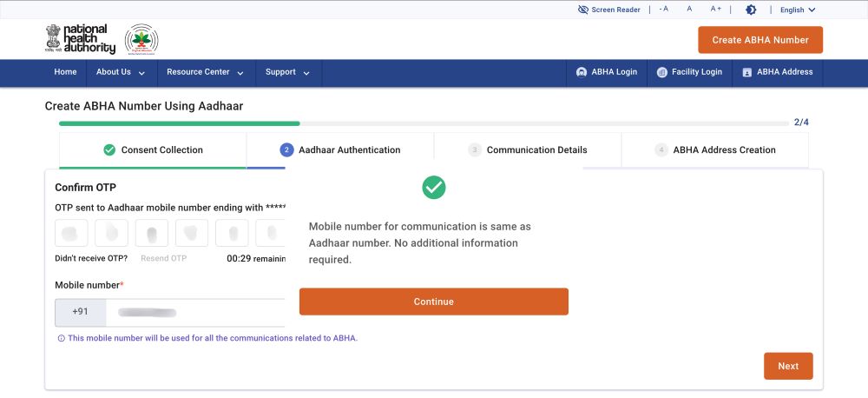This screenshot has width=868, height=398.
Task: Click the first OTP digit box
Action: [x=71, y=233]
